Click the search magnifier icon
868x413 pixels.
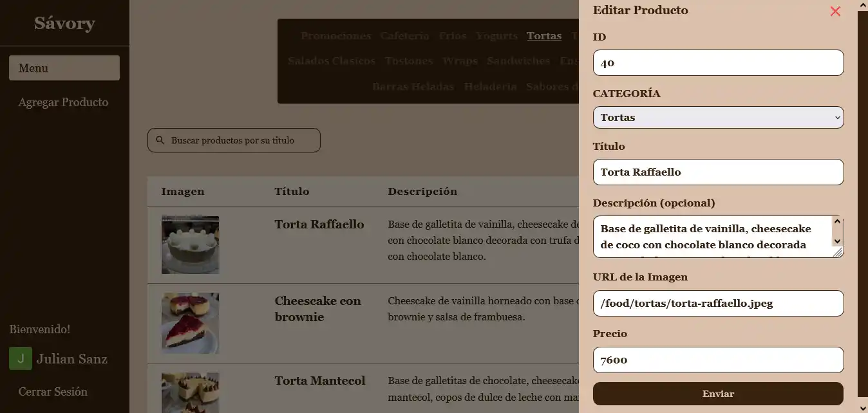160,140
